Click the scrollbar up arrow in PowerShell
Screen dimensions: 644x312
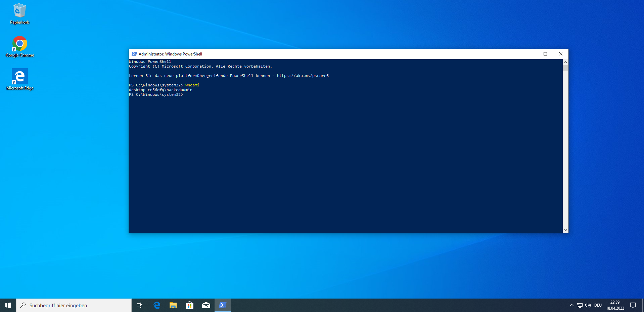click(x=565, y=62)
